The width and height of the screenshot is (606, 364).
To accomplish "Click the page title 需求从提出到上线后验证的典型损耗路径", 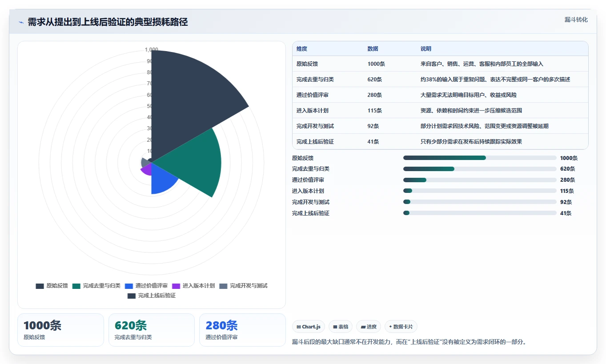I will click(x=108, y=22).
